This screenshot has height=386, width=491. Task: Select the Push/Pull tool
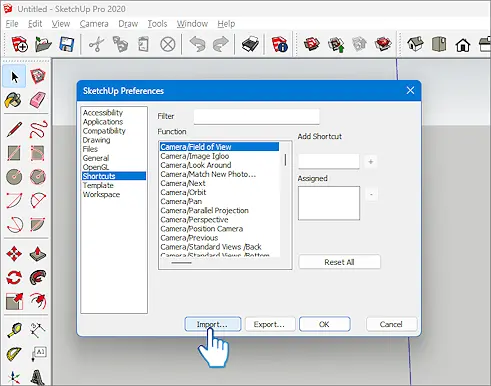point(38,254)
